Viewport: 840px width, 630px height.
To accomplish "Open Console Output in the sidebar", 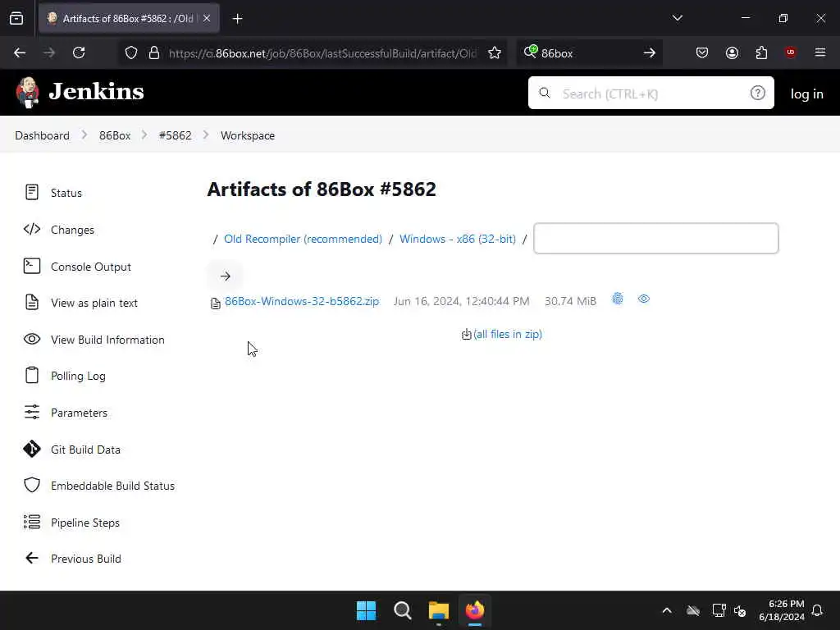I will (x=91, y=267).
